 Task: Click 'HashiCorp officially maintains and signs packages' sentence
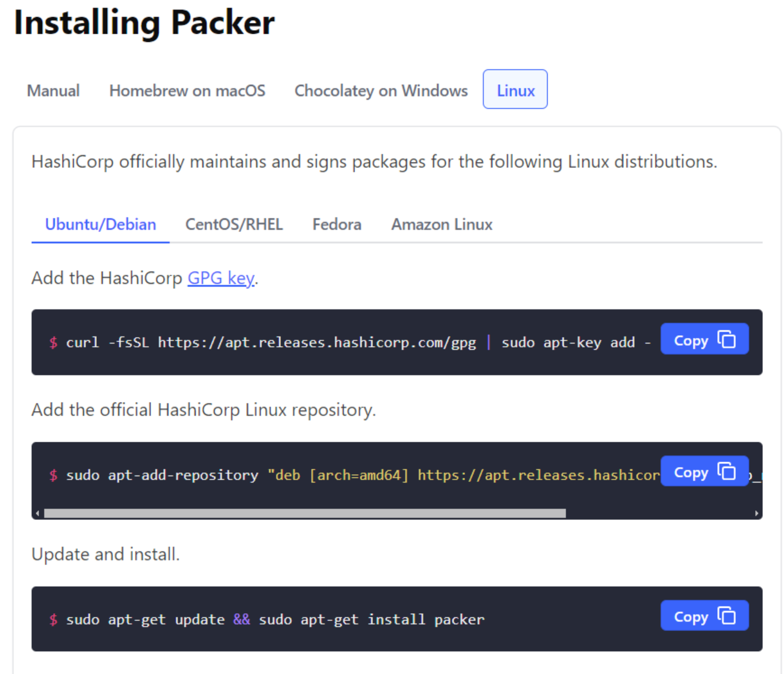pyautogui.click(x=374, y=162)
